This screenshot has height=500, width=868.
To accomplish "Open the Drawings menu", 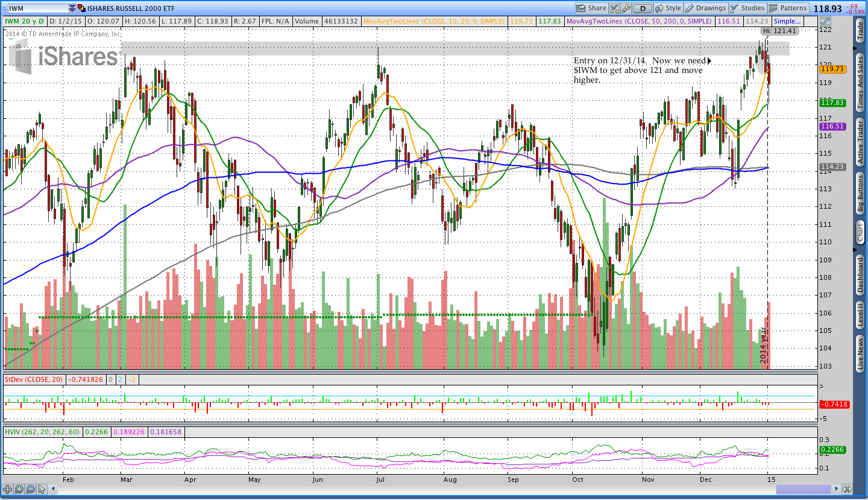I will point(706,8).
